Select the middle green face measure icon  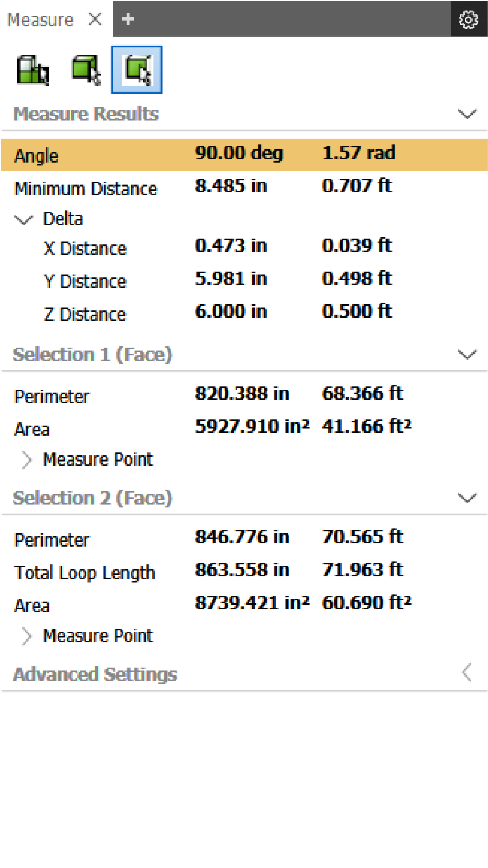pos(85,69)
